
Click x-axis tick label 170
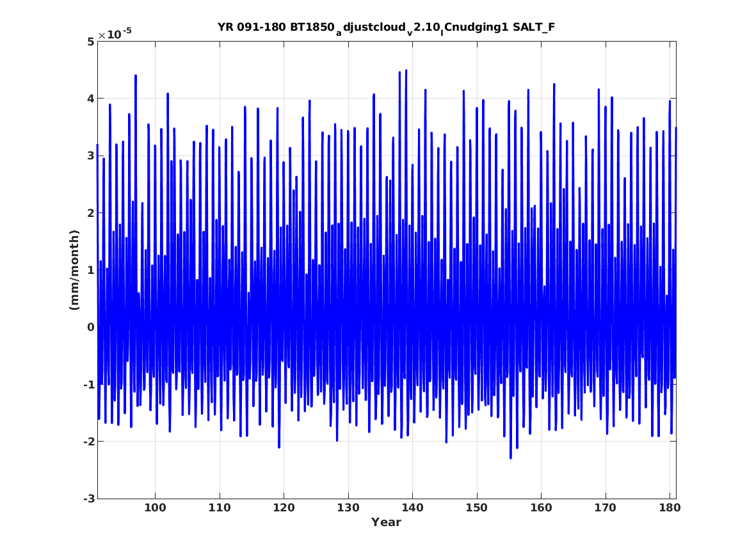coord(605,508)
